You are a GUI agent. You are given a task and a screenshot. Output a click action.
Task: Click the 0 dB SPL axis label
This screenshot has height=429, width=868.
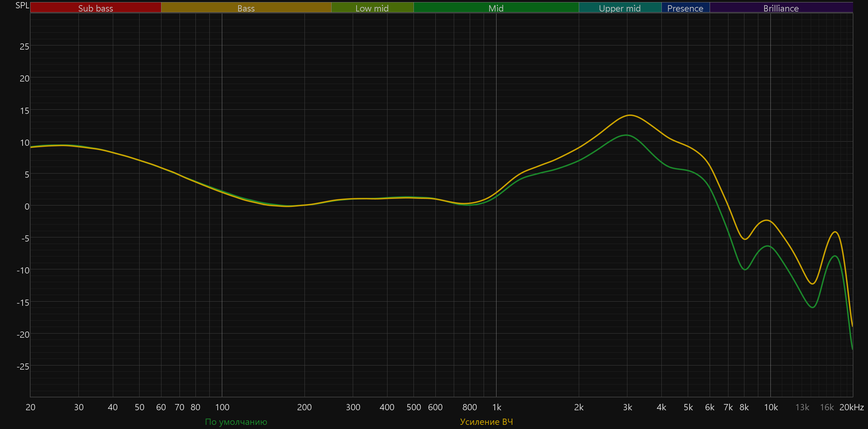click(x=27, y=207)
